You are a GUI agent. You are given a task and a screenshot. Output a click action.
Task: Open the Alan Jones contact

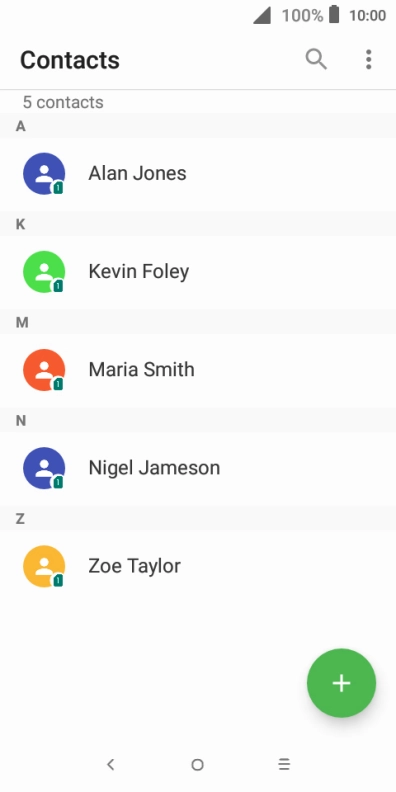198,174
